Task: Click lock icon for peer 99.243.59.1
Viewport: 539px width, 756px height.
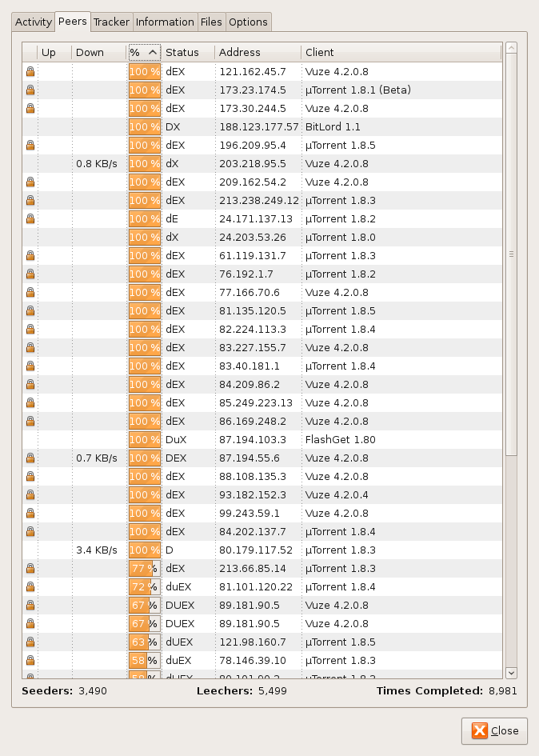Action: pyautogui.click(x=30, y=514)
